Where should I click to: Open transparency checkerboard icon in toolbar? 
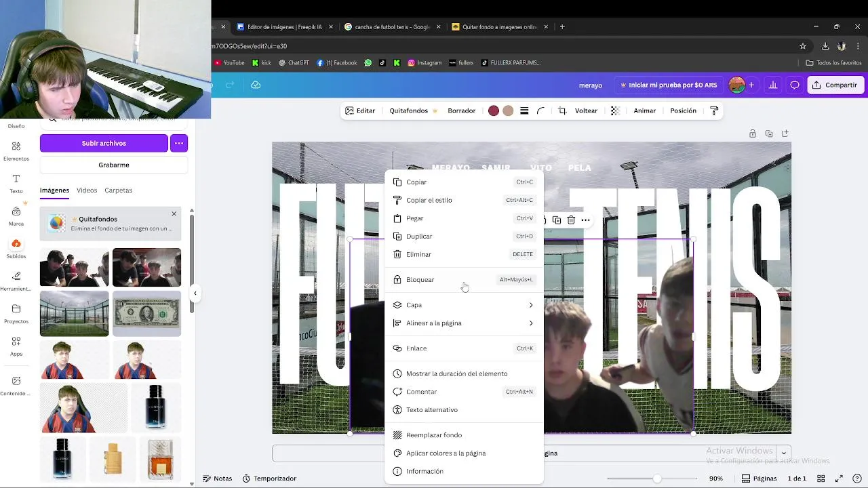pyautogui.click(x=615, y=110)
